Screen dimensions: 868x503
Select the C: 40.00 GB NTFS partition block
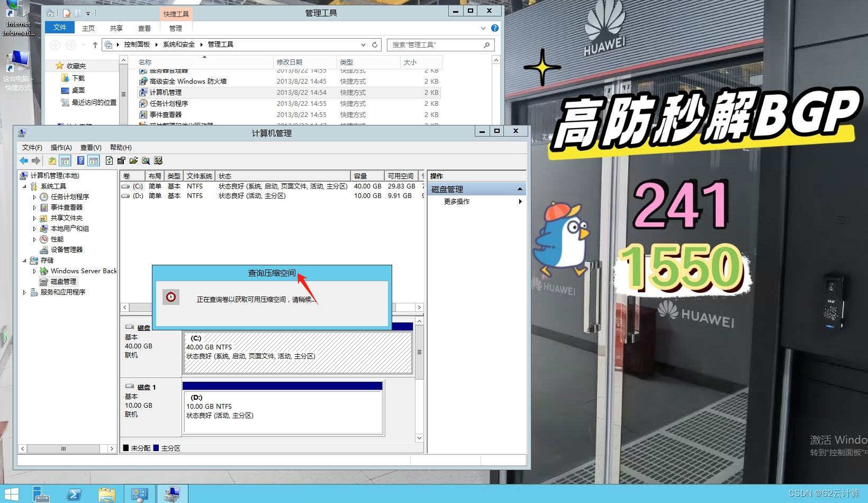pos(298,352)
